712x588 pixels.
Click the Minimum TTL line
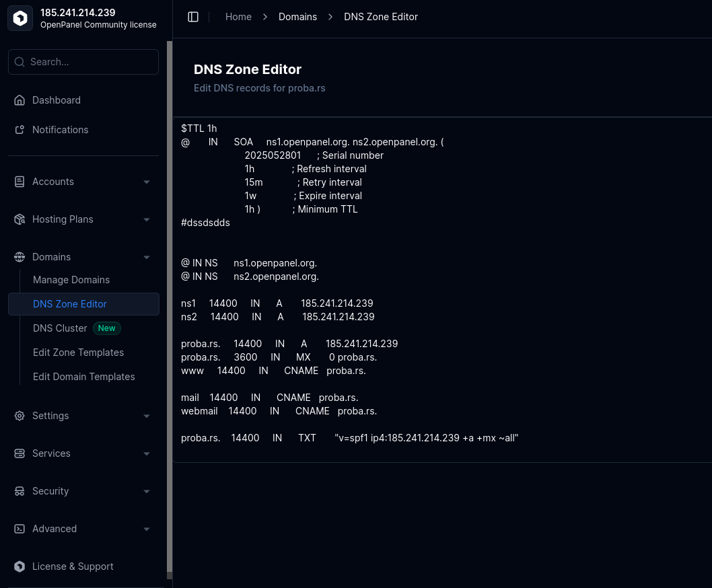pyautogui.click(x=301, y=209)
